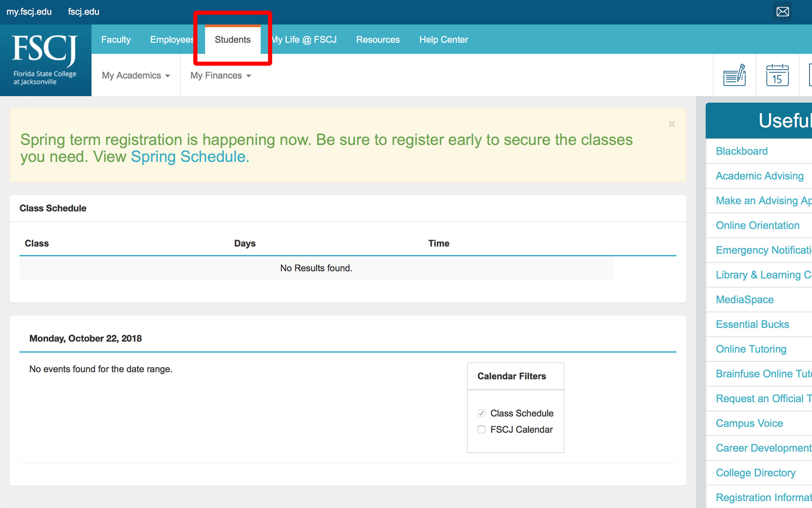The height and width of the screenshot is (508, 812).
Task: Click Request an Official Transcript link
Action: tap(764, 398)
